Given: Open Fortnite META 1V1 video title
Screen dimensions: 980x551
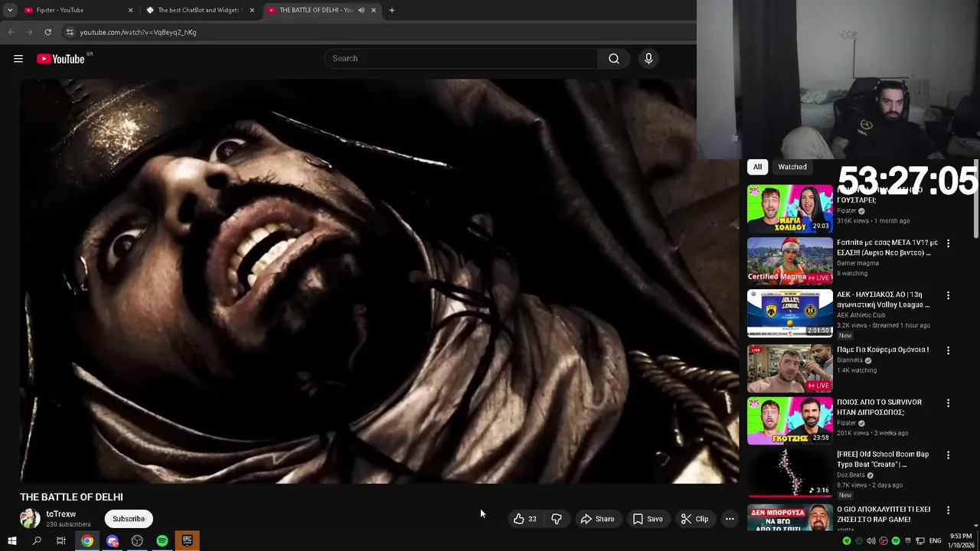Looking at the screenshot, I should (887, 247).
